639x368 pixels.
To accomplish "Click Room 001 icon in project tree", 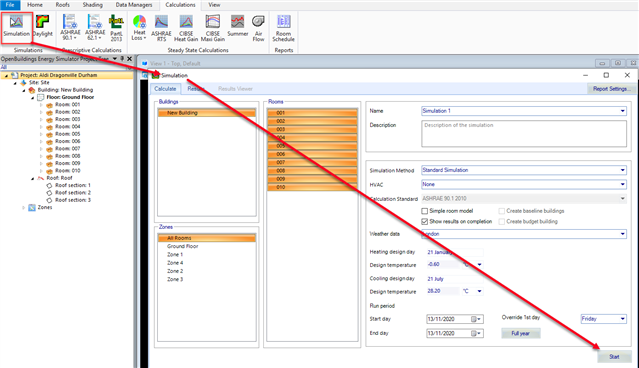I will point(49,105).
